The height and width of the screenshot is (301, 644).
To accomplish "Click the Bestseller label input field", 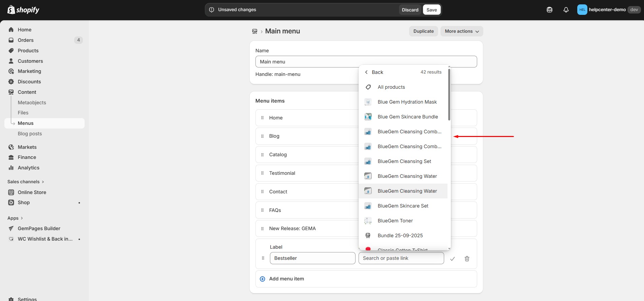I will click(312, 258).
